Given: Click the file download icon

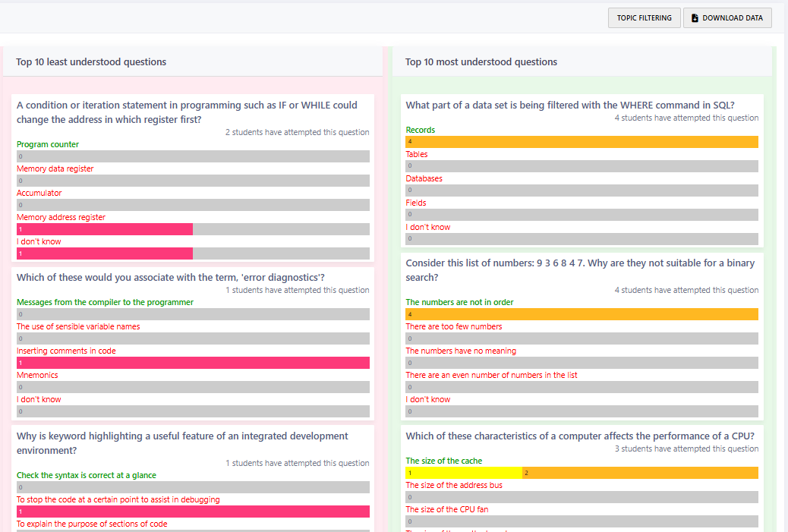Looking at the screenshot, I should [695, 18].
